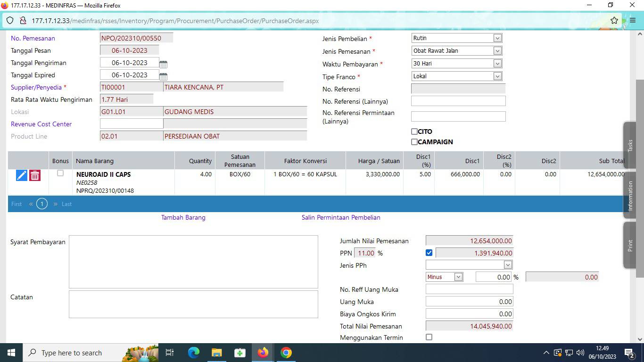This screenshot has width=644, height=362.
Task: Tick the Bonus checkbox for NEUROAID II CAPS
Action: pyautogui.click(x=60, y=173)
